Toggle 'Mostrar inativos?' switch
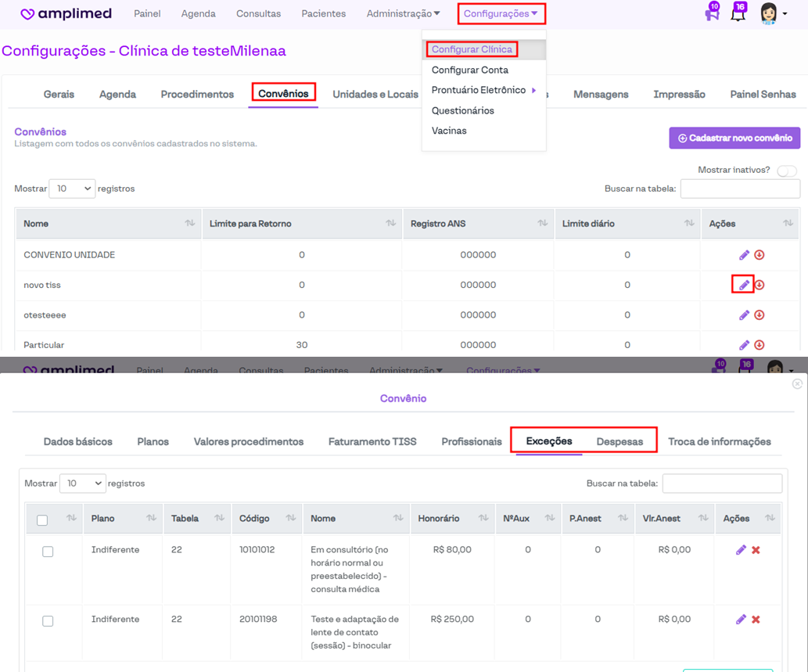The height and width of the screenshot is (672, 808). 786,171
